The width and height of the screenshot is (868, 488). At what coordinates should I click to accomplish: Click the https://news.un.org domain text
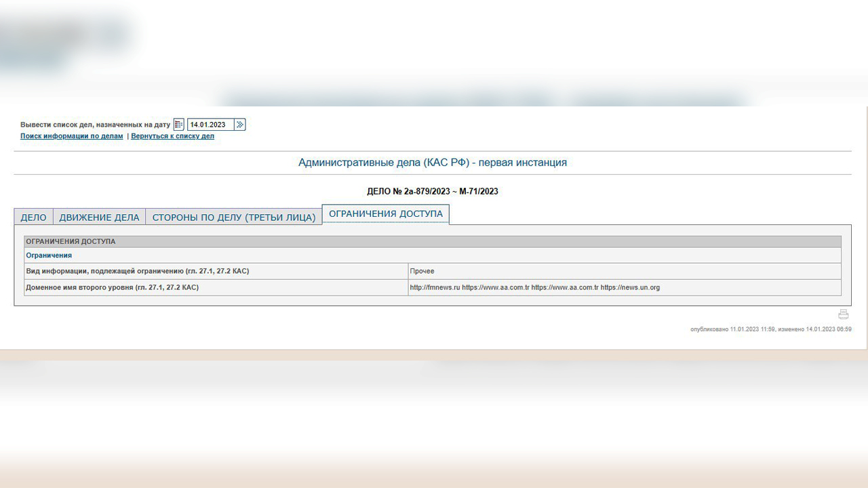[x=630, y=287]
